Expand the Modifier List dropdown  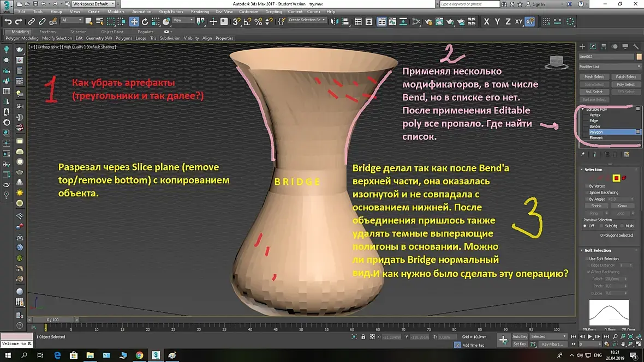pyautogui.click(x=610, y=67)
